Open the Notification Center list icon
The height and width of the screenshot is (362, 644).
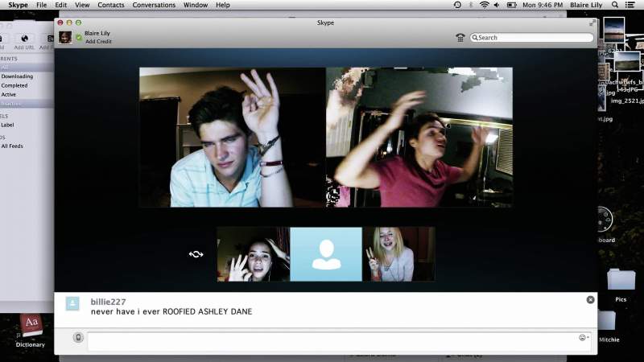[630, 5]
